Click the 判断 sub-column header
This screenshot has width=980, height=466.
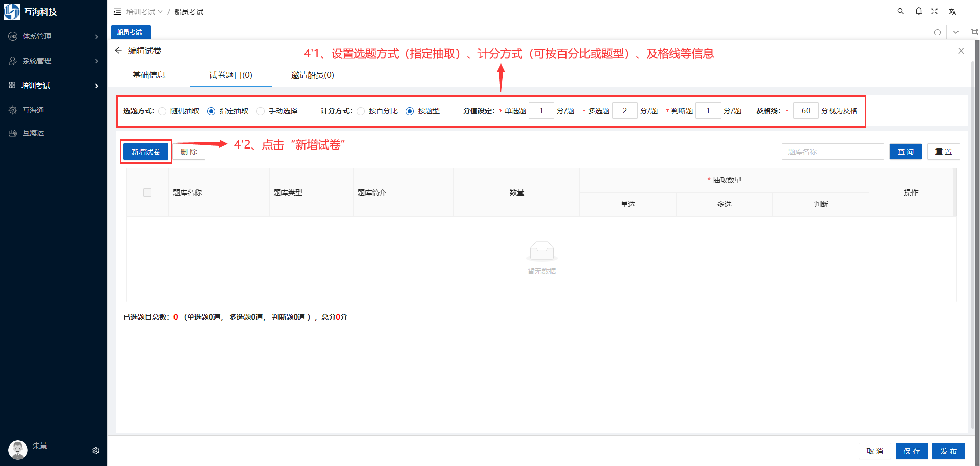(821, 204)
